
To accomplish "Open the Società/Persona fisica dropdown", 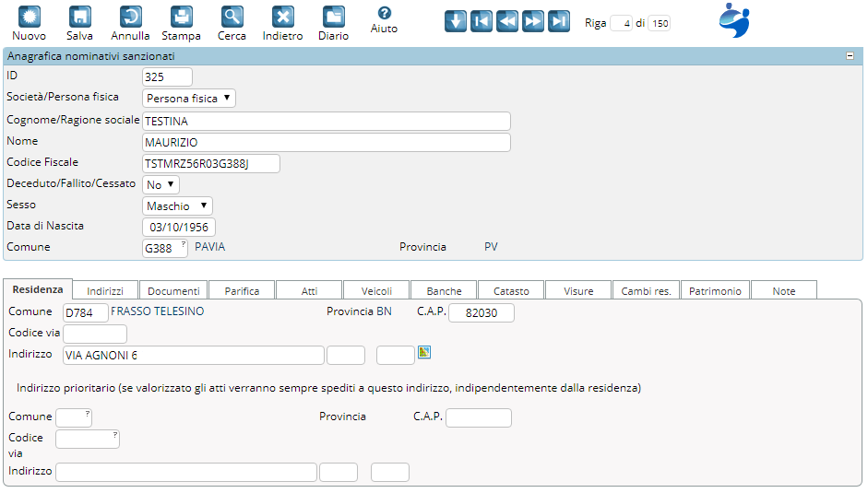I will [x=189, y=98].
